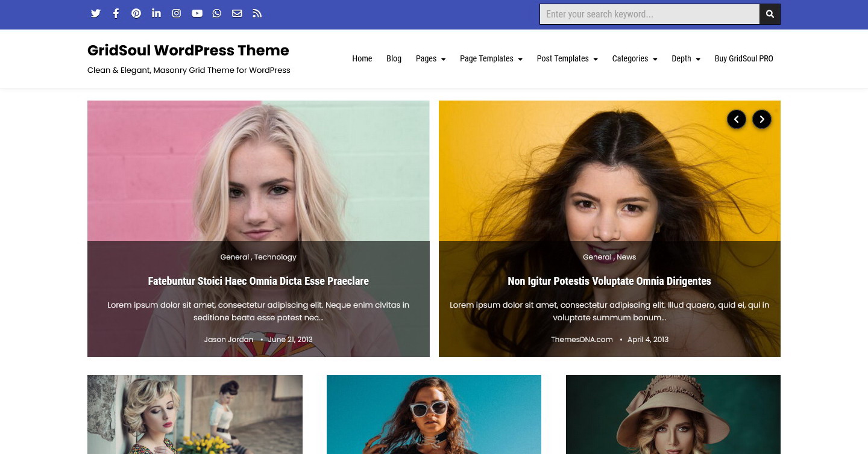The height and width of the screenshot is (454, 868).
Task: Open post 'Fatebuntur Stoici Haec Omnia Dicta Esse Praeclare'
Action: [259, 281]
